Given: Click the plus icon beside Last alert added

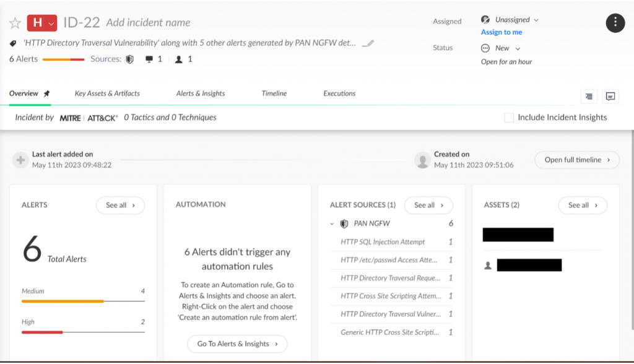Looking at the screenshot, I should 20,160.
